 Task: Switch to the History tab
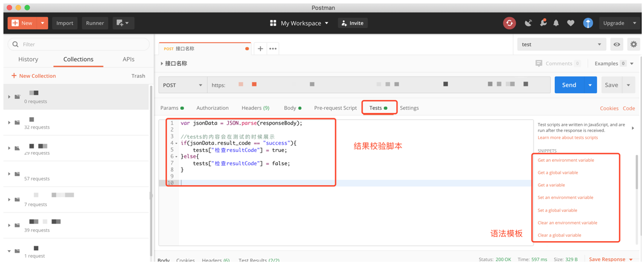coord(29,59)
